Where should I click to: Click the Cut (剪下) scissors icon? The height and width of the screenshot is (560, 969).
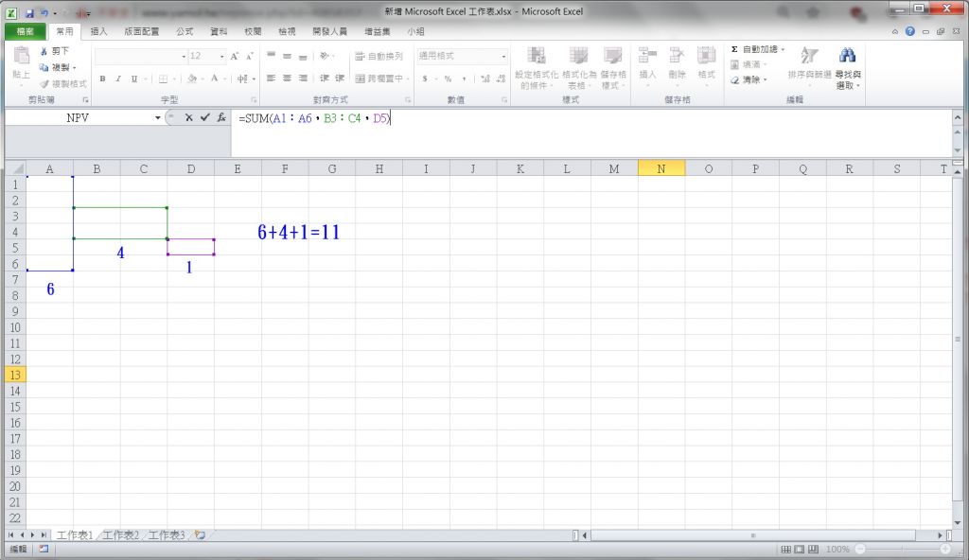pyautogui.click(x=44, y=51)
